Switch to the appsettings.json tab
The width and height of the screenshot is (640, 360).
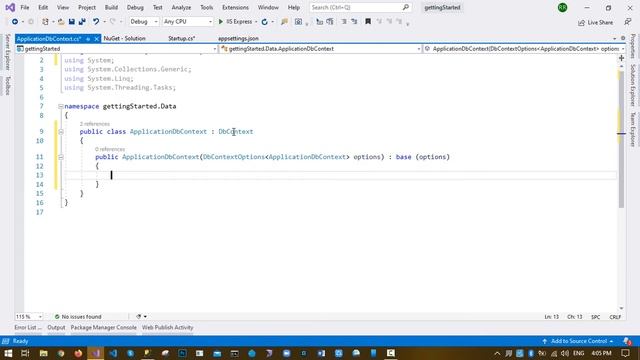[238, 38]
